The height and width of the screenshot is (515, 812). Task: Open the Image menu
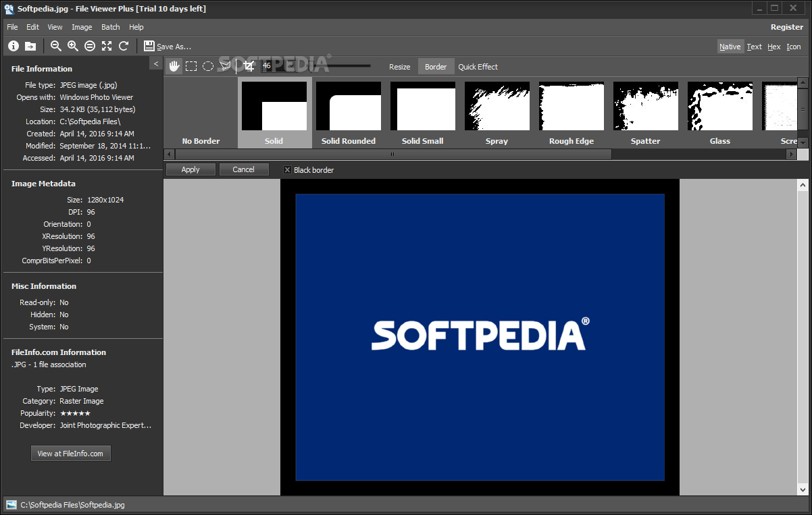(x=82, y=27)
